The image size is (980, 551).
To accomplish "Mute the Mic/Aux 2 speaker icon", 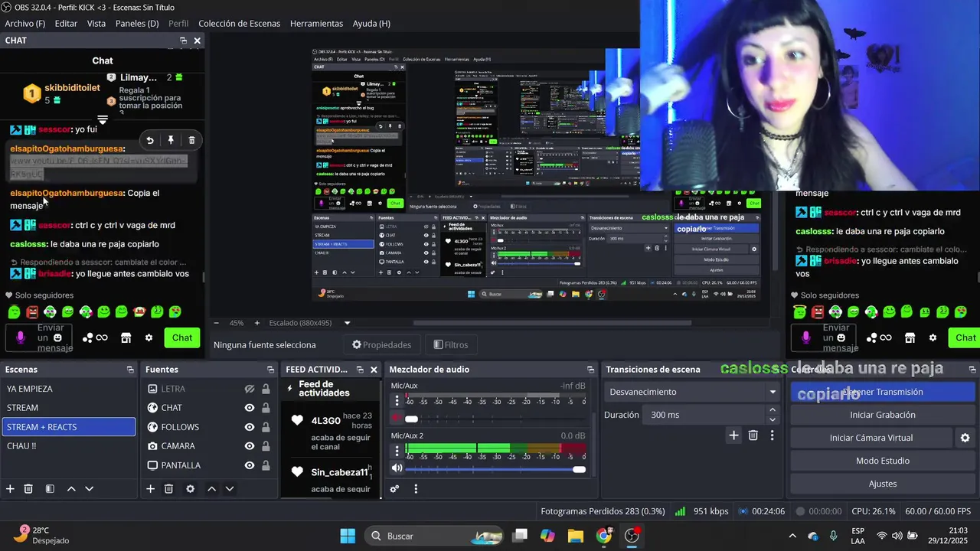I will [397, 468].
